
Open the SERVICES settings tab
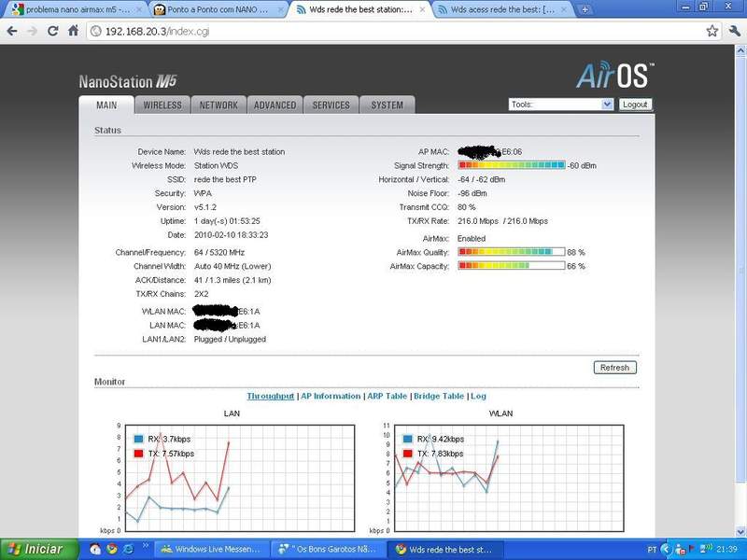[x=331, y=105]
